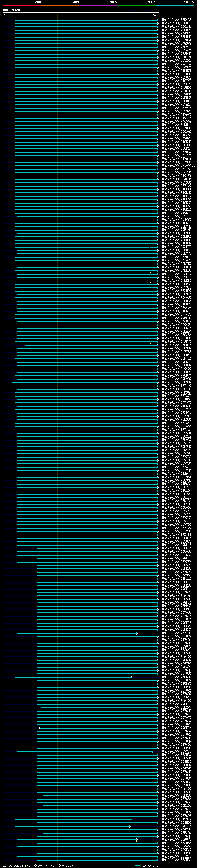
Task: Select label UniRef100_Q6K1L3
Action: pyautogui.click(x=177, y=579)
